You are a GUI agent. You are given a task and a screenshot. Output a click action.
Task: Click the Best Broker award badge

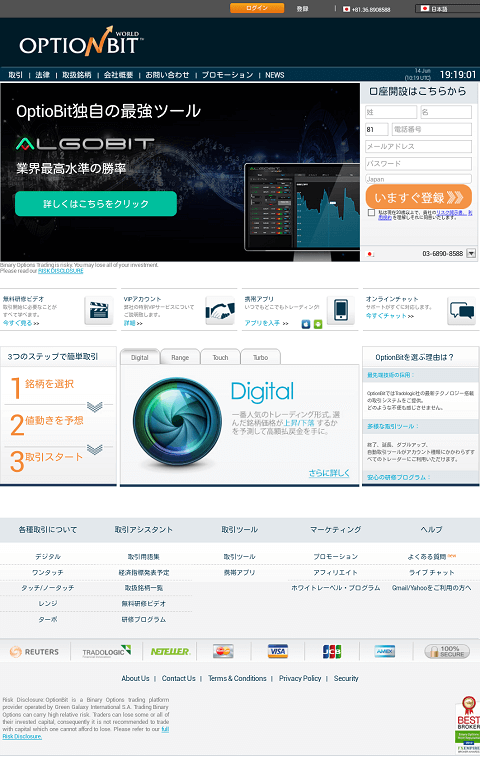pyautogui.click(x=468, y=725)
